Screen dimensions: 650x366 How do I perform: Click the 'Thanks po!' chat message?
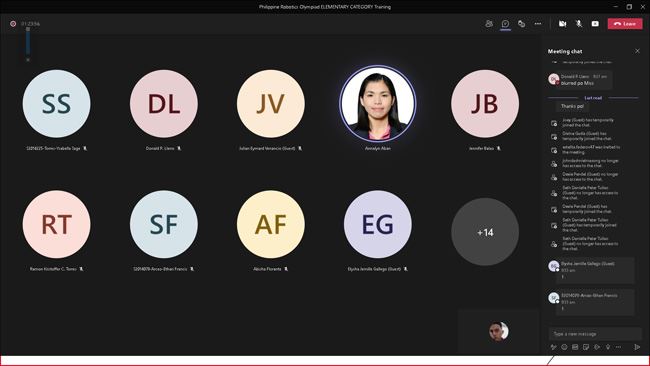(572, 106)
